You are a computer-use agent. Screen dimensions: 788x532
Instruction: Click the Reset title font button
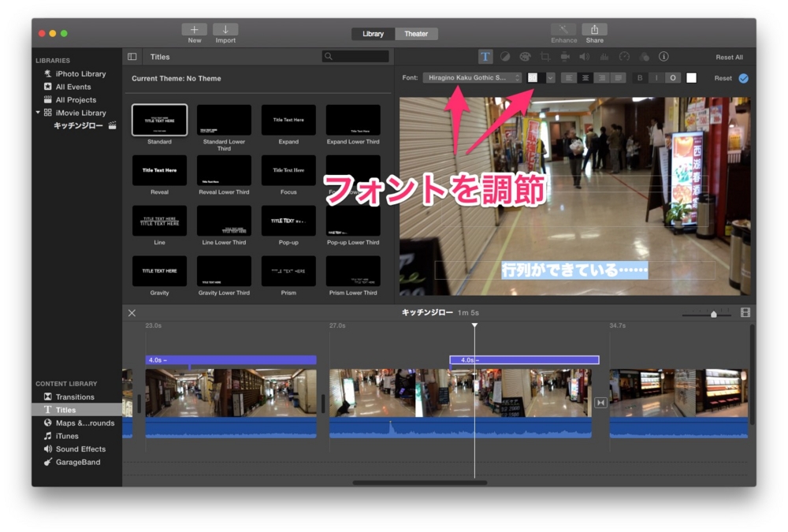723,78
